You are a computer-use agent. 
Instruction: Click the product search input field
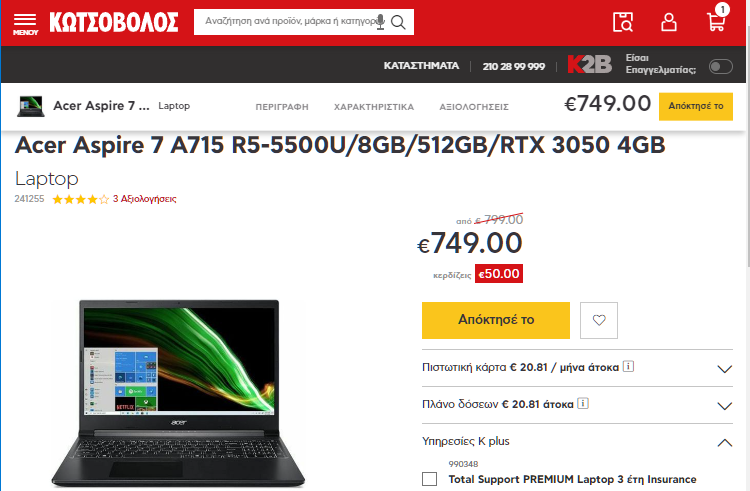[x=288, y=22]
